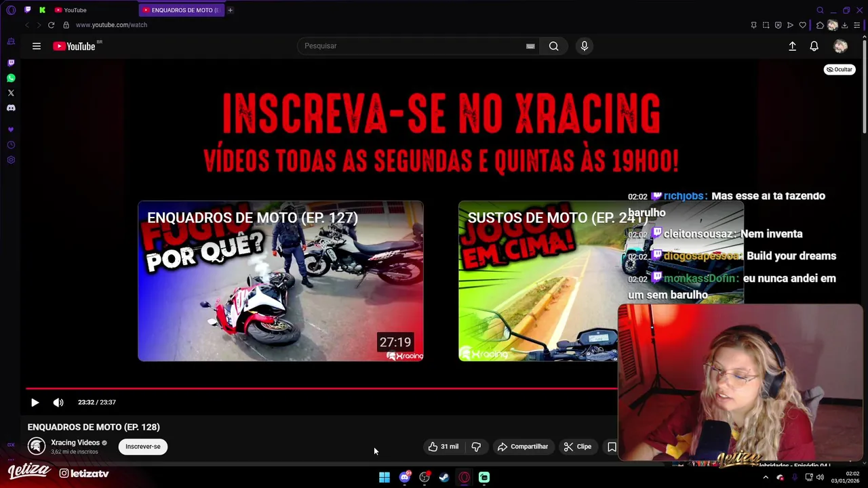This screenshot has height=488, width=868.
Task: Click the YouTube upload/create icon
Action: (x=792, y=46)
